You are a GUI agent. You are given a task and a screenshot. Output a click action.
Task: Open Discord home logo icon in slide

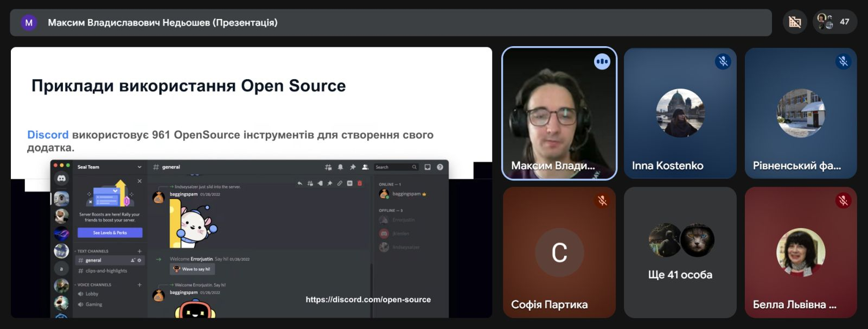[x=61, y=178]
